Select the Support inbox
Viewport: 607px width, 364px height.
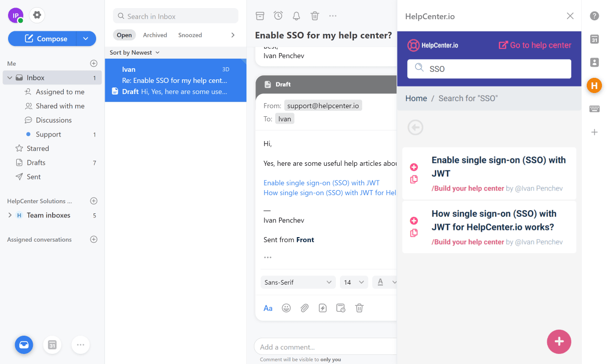(49, 134)
